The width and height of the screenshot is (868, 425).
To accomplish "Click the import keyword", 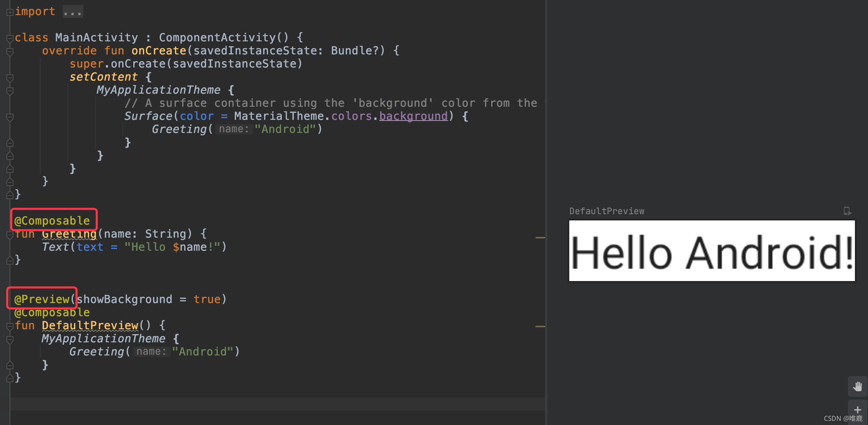I will point(35,11).
